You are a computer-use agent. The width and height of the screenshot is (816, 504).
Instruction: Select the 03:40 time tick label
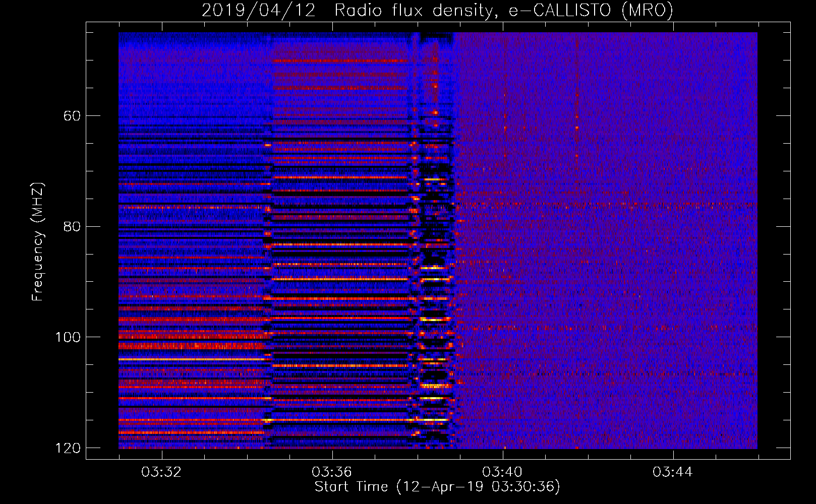point(502,472)
